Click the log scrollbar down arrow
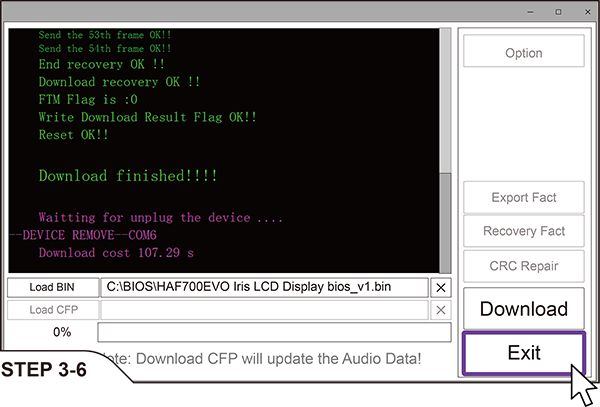This screenshot has width=600, height=407. coord(445,264)
